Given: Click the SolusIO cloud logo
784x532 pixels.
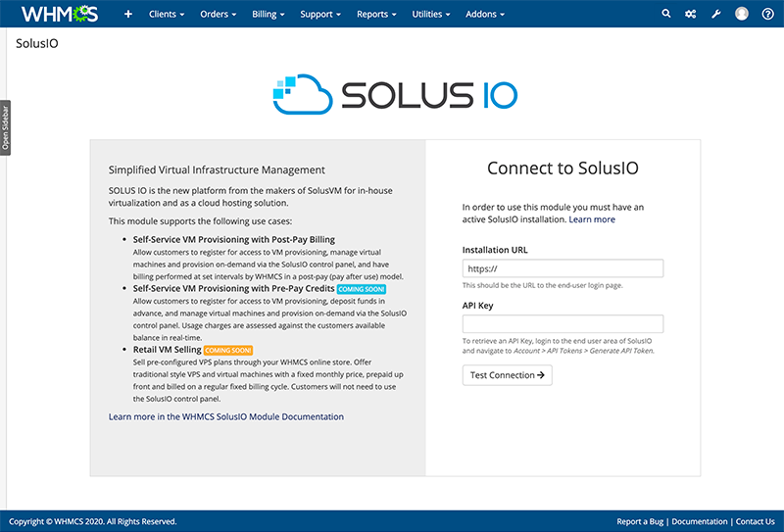Looking at the screenshot, I should point(394,94).
